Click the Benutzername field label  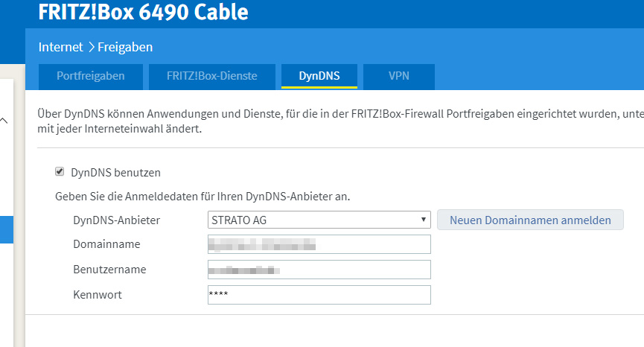coord(109,270)
